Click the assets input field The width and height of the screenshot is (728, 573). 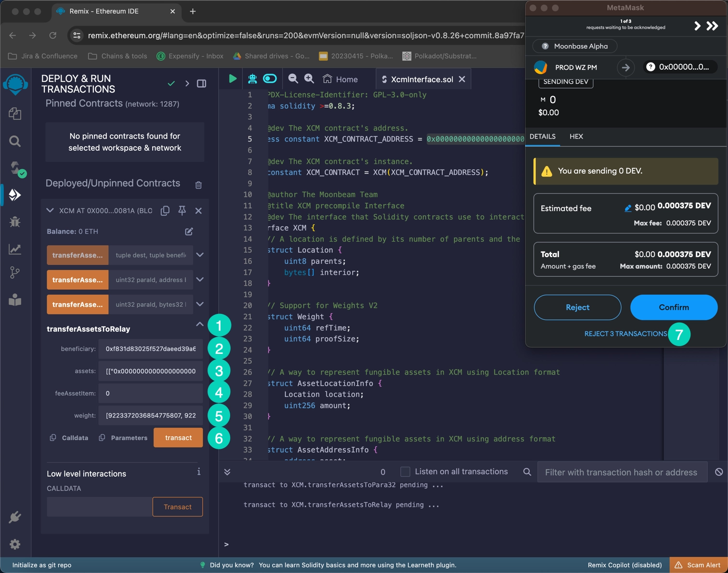point(151,371)
